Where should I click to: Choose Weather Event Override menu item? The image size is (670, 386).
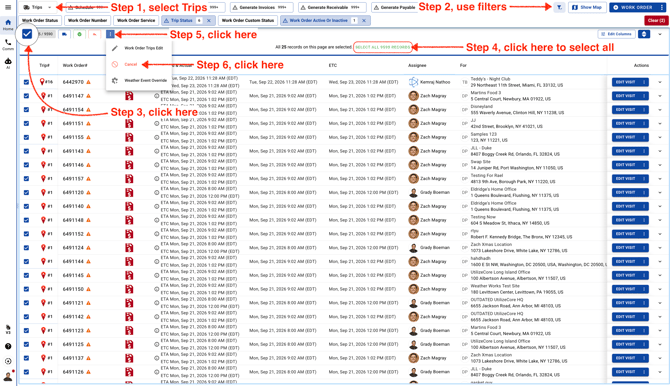[x=139, y=80]
